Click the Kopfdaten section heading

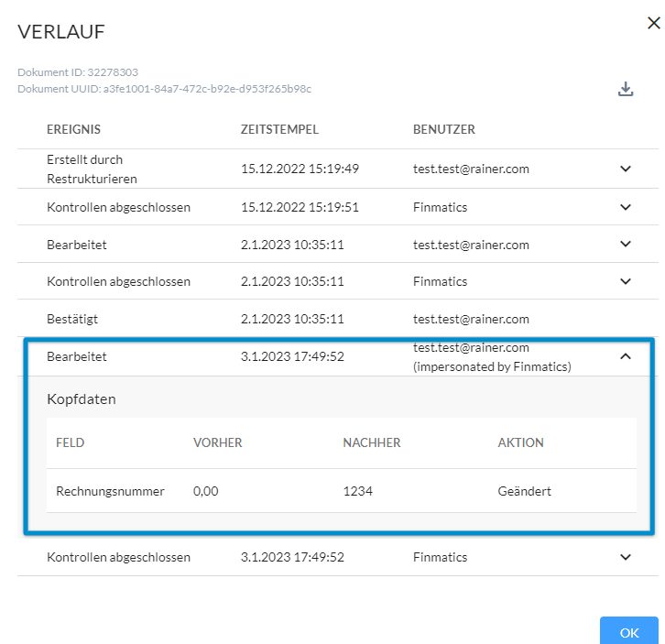coord(81,399)
